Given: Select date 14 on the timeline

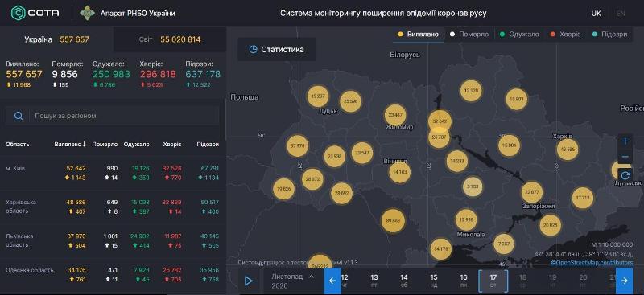Looking at the screenshot, I should (x=404, y=281).
